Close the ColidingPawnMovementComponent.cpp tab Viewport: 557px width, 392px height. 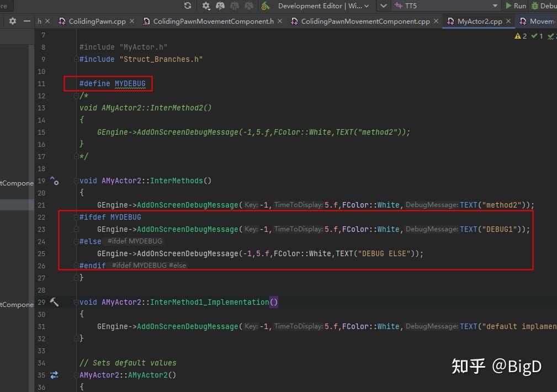(436, 22)
